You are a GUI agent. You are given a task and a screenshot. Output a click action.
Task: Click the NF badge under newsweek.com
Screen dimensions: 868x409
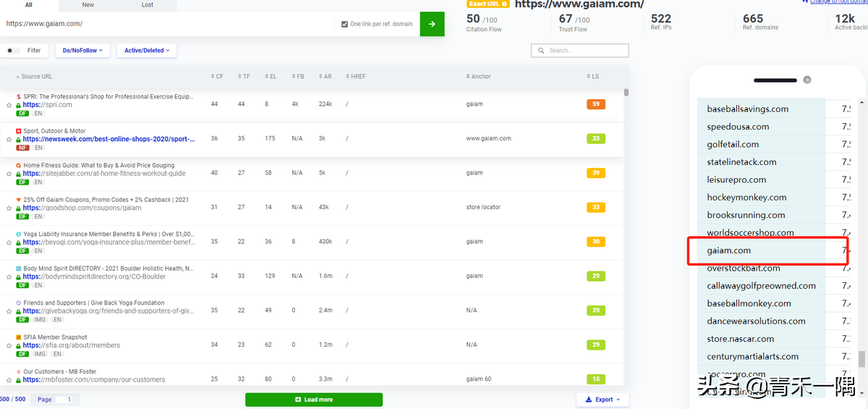coord(22,148)
